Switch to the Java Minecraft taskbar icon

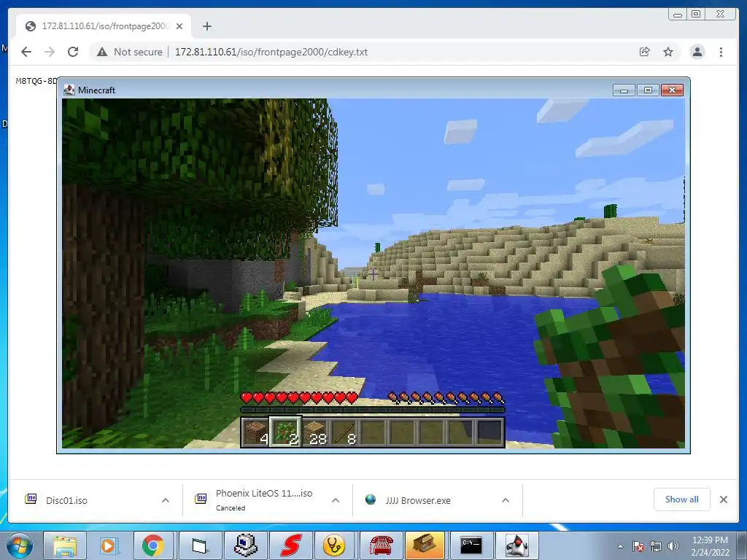516,545
